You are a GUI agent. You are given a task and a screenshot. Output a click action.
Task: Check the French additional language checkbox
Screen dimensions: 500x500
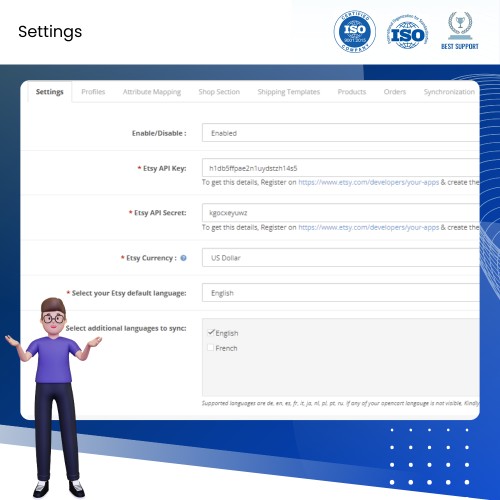pos(211,348)
